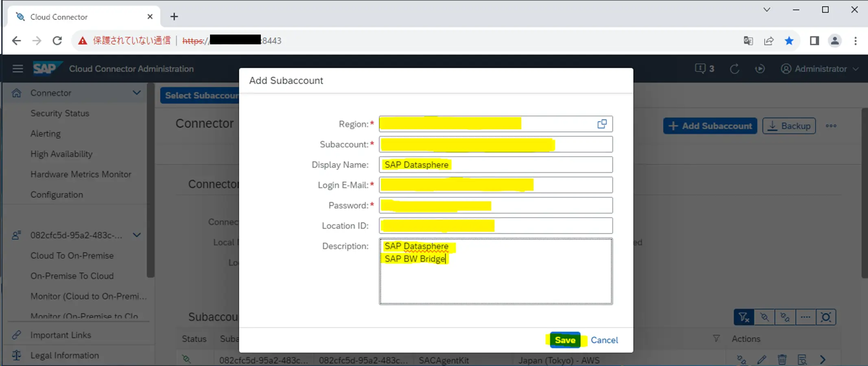
Task: Toggle the browser side panel icon
Action: click(814, 41)
